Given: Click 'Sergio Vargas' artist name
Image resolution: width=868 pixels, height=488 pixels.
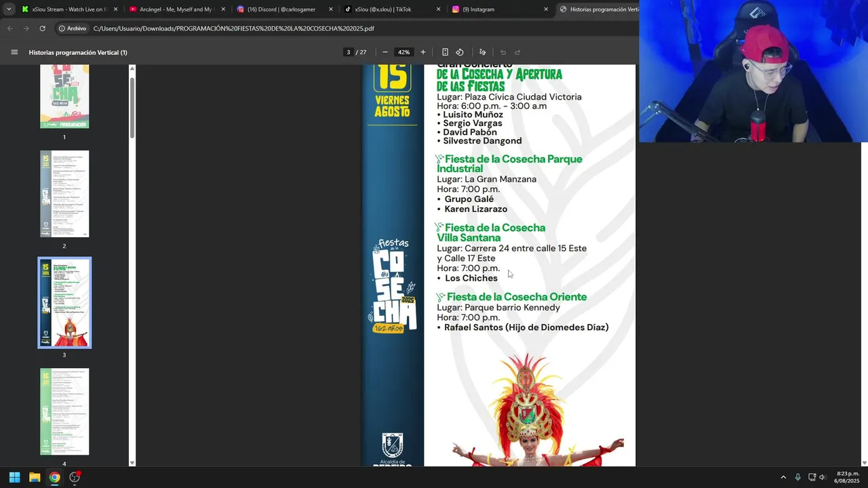Looking at the screenshot, I should pyautogui.click(x=473, y=123).
